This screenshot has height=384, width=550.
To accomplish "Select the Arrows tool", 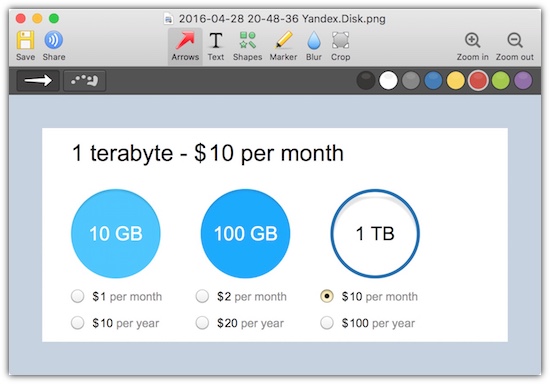I will tap(185, 46).
